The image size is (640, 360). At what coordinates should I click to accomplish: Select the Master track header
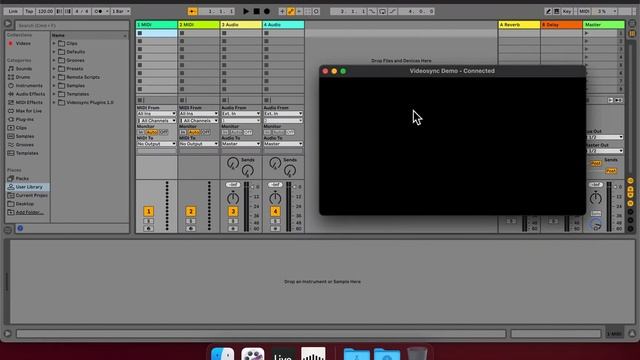pos(604,25)
